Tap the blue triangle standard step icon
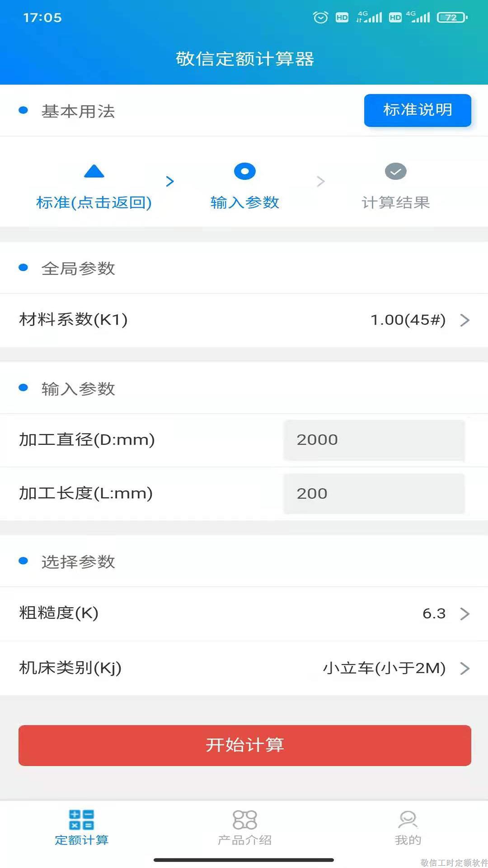The height and width of the screenshot is (868, 488). (94, 171)
